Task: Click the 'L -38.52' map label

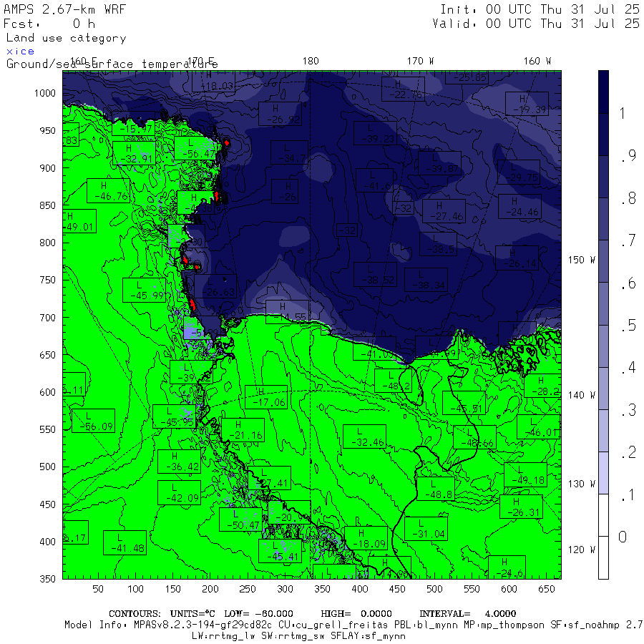Action: [x=375, y=274]
